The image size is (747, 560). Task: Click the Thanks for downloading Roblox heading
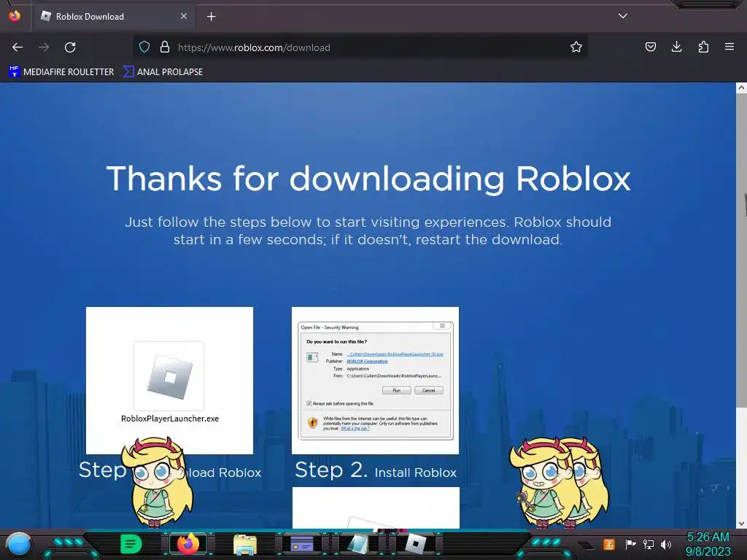(x=368, y=179)
